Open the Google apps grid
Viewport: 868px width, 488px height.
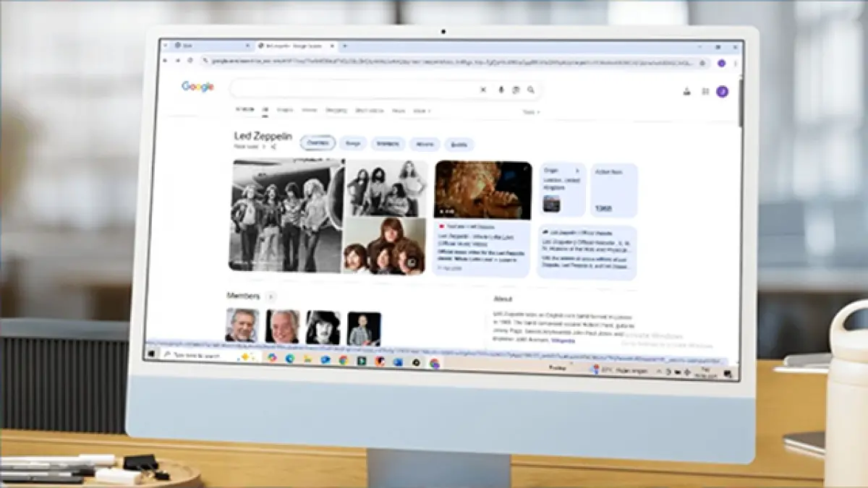(705, 92)
